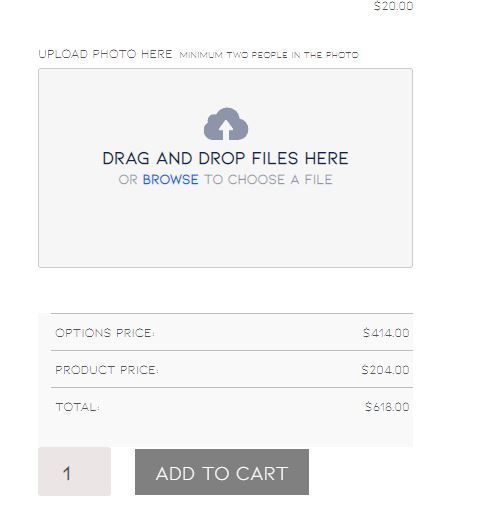Click the 'Options Price:' label
Viewport: 498px width, 508px height.
(x=105, y=333)
